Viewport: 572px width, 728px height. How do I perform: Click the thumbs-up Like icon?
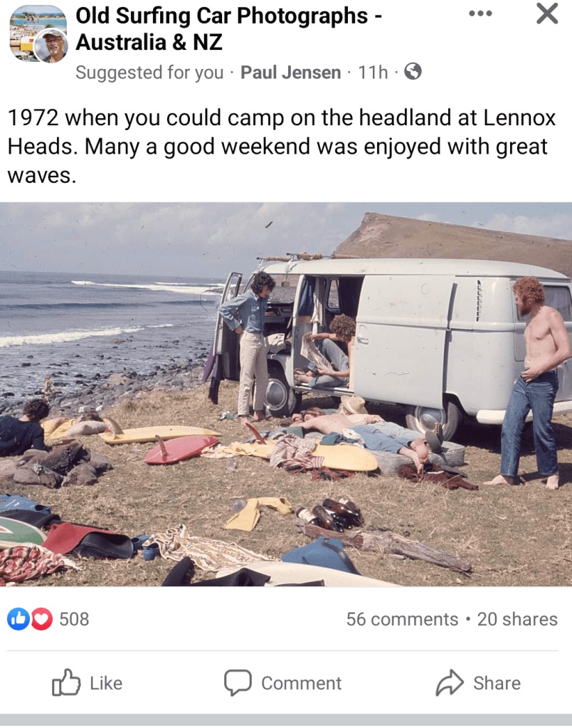tap(66, 682)
